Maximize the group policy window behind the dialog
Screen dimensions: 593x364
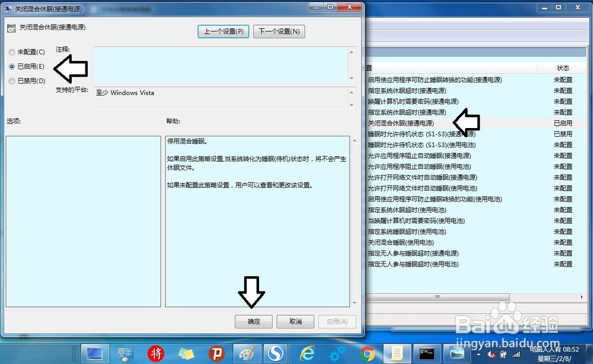point(558,7)
